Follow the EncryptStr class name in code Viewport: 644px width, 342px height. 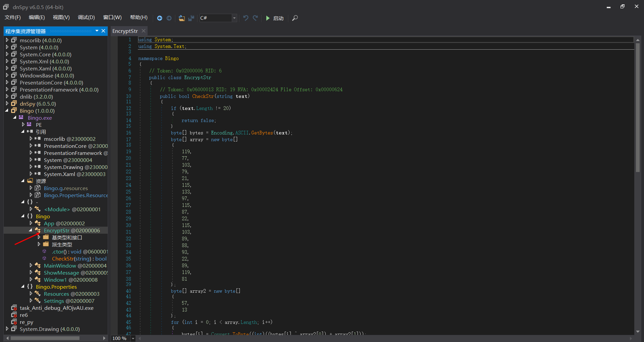coord(198,77)
